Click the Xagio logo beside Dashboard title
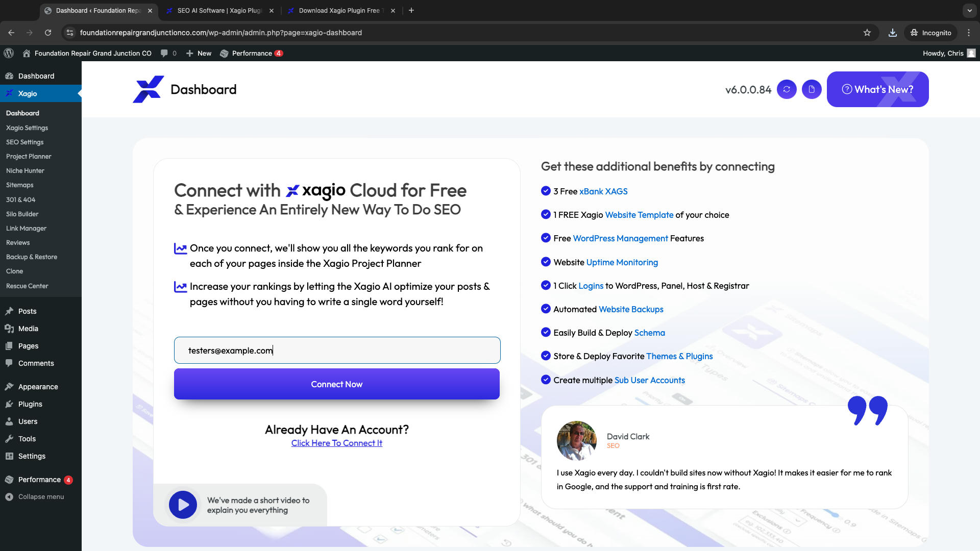The image size is (980, 551). [148, 89]
